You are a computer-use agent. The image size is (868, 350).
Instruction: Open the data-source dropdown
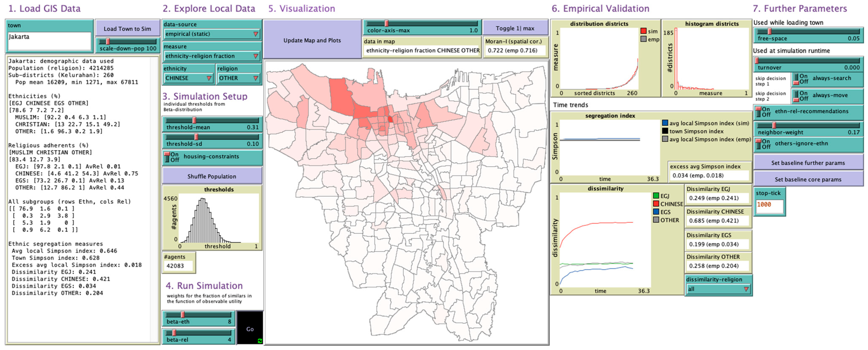tap(212, 34)
